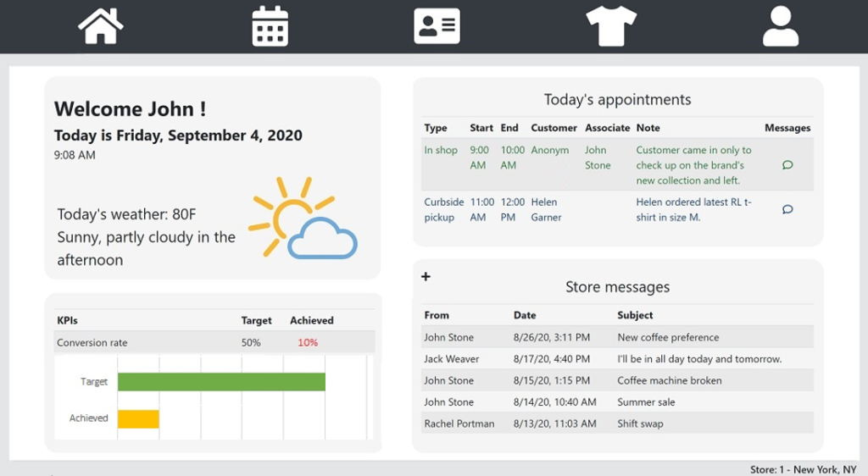Click the 'Today's appointments' heading
Screen dimensions: 868x476
click(x=617, y=99)
